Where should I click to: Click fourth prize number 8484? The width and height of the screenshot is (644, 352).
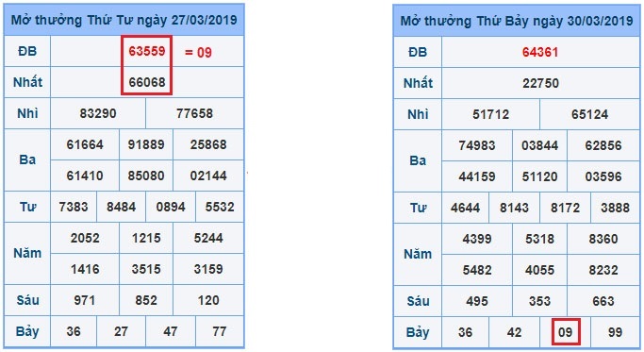point(121,207)
